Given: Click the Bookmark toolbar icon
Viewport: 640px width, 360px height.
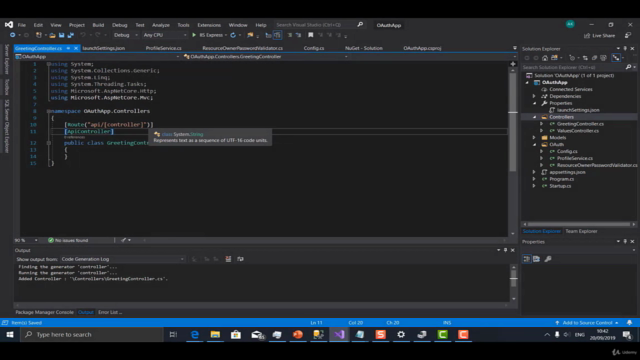Looking at the screenshot, I should [x=311, y=35].
